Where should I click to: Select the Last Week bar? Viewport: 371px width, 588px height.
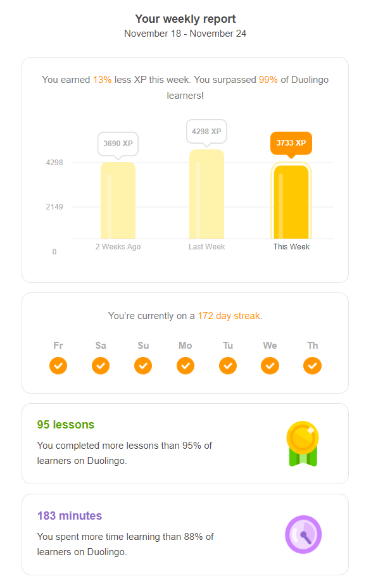pyautogui.click(x=206, y=194)
